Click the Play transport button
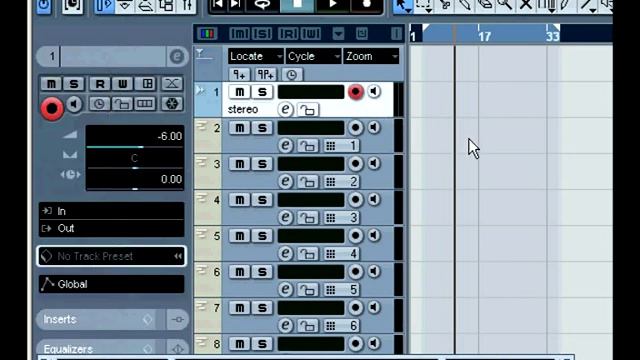 pyautogui.click(x=332, y=5)
